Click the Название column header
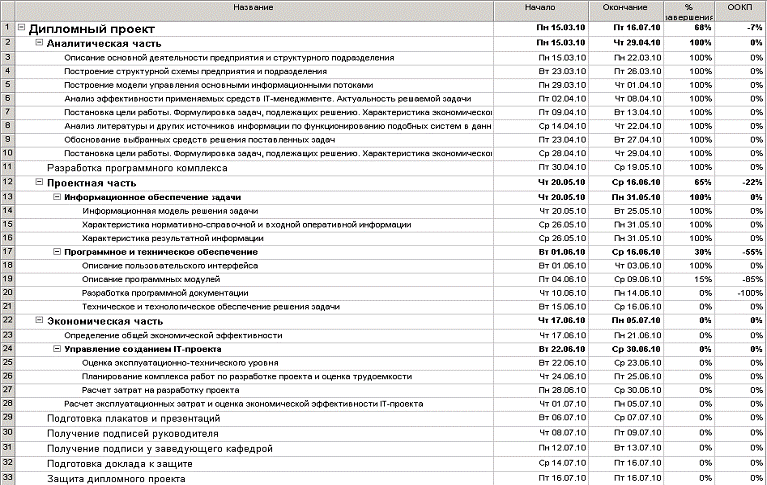This screenshot has height=485, width=767. pos(254,8)
